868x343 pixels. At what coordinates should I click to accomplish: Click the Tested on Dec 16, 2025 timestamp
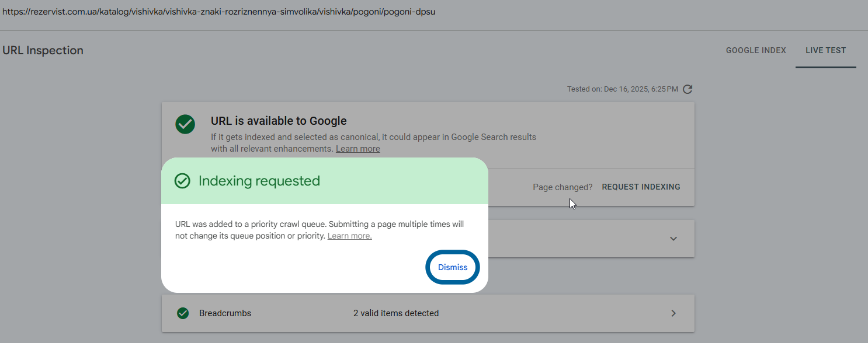click(622, 89)
